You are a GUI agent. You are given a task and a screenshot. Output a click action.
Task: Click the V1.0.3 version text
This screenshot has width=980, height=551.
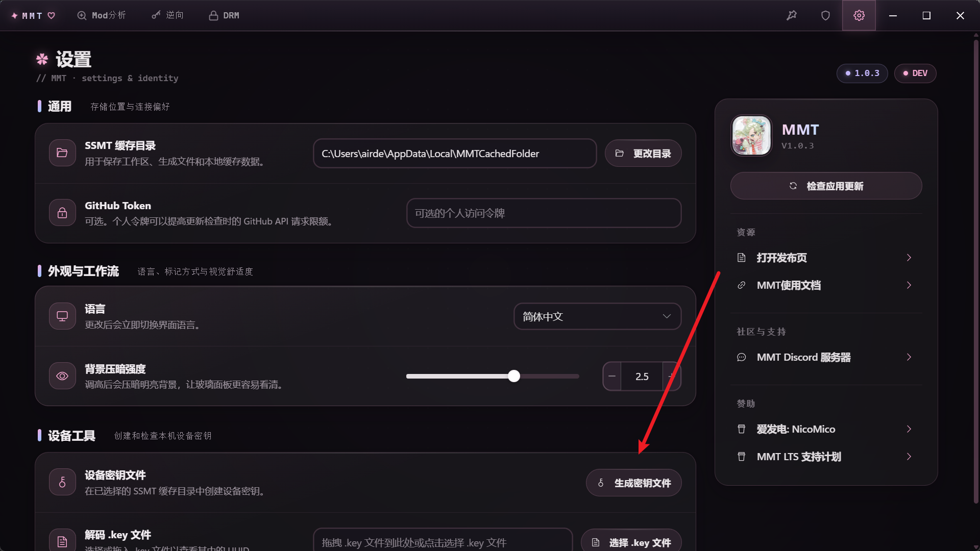click(x=798, y=146)
